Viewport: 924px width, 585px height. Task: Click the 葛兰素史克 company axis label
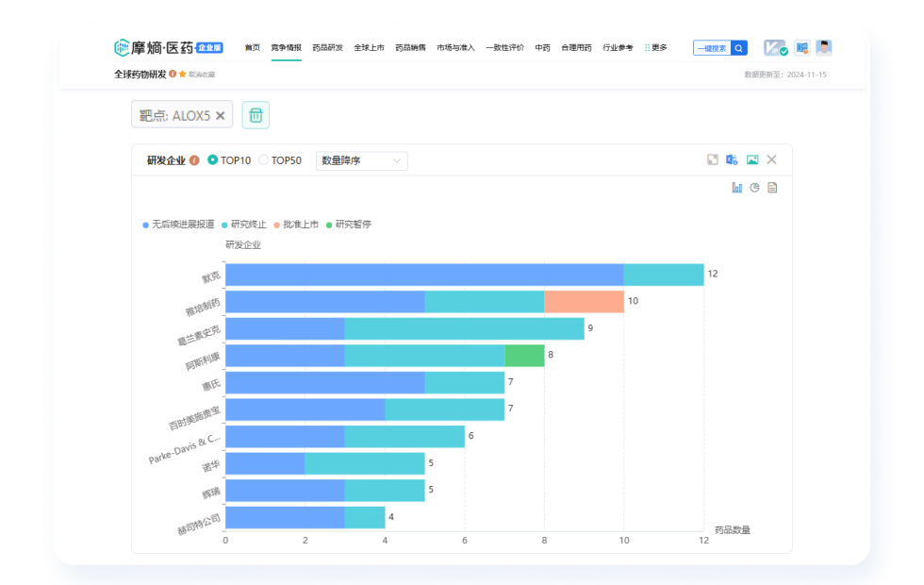pos(199,336)
